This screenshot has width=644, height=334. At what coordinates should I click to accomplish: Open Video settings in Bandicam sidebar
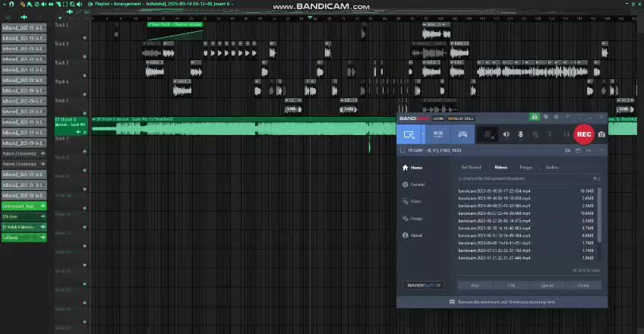[412, 201]
